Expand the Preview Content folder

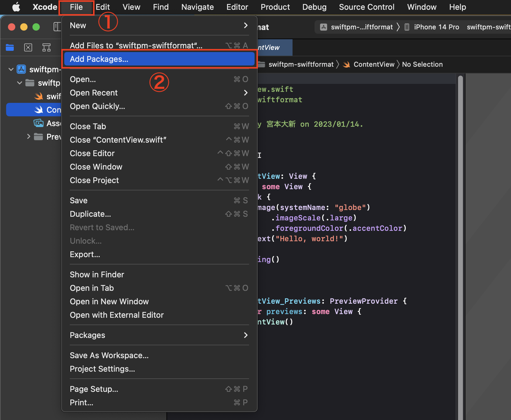coord(28,137)
